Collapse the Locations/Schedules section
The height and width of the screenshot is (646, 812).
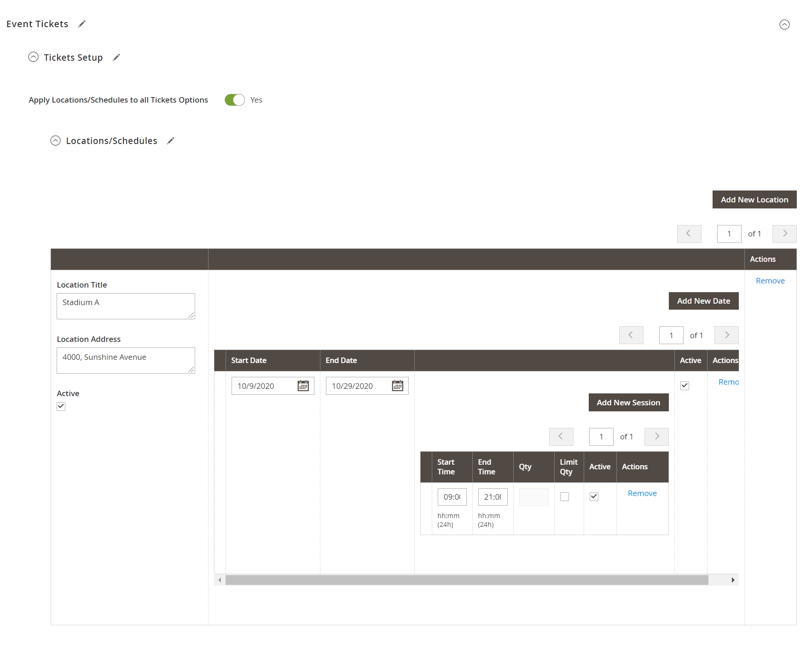(x=56, y=141)
